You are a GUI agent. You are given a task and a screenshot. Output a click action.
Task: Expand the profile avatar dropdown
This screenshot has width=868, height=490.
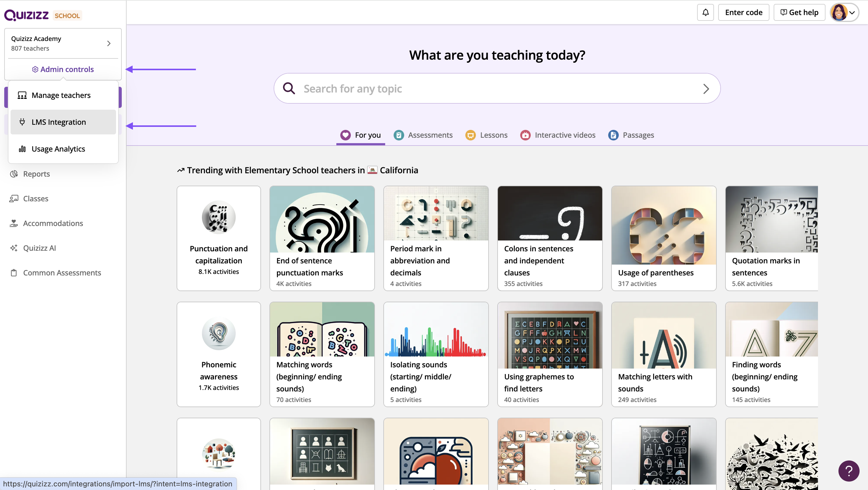coord(844,12)
